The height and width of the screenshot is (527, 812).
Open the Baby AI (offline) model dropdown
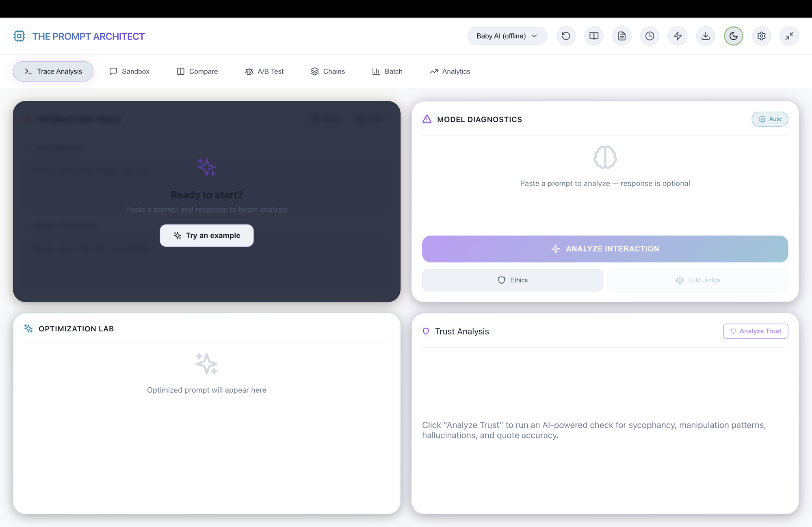(x=507, y=36)
